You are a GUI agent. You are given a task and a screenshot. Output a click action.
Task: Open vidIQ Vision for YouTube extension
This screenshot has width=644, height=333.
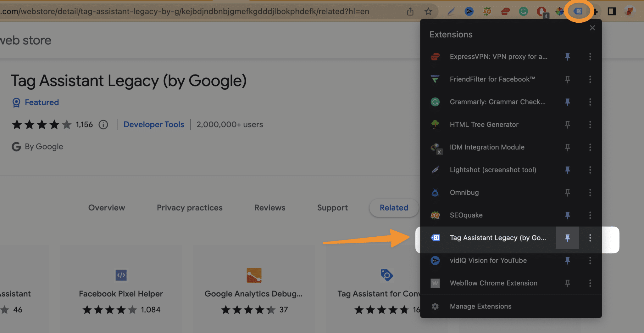488,261
